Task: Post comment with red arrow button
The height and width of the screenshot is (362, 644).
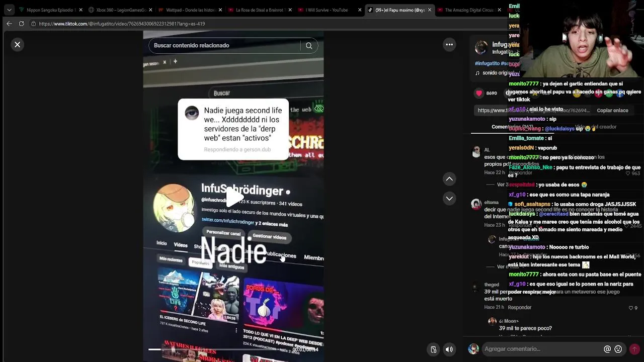Action: click(x=634, y=349)
